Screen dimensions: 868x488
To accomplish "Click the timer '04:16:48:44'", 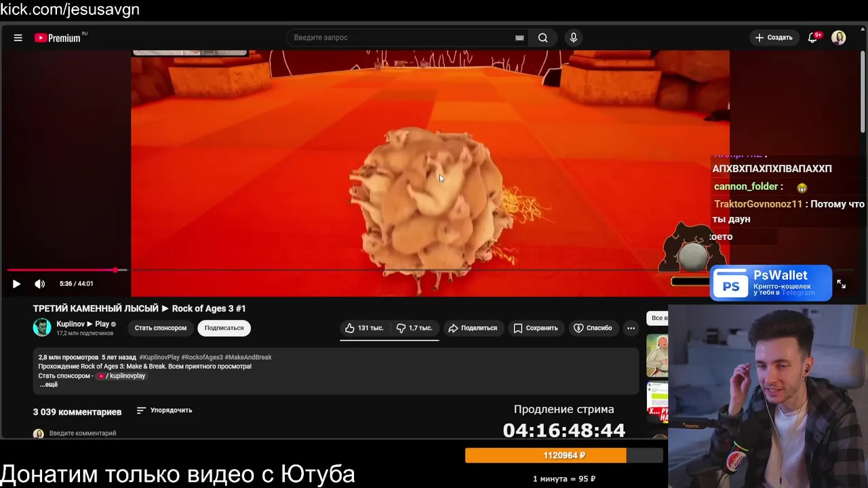I will point(564,430).
